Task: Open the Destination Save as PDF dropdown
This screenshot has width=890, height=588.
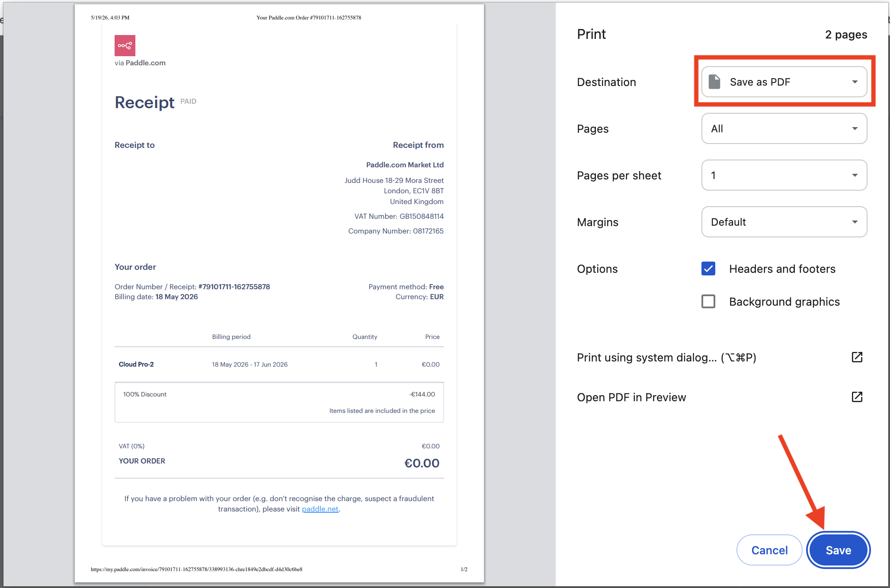Action: [x=784, y=82]
